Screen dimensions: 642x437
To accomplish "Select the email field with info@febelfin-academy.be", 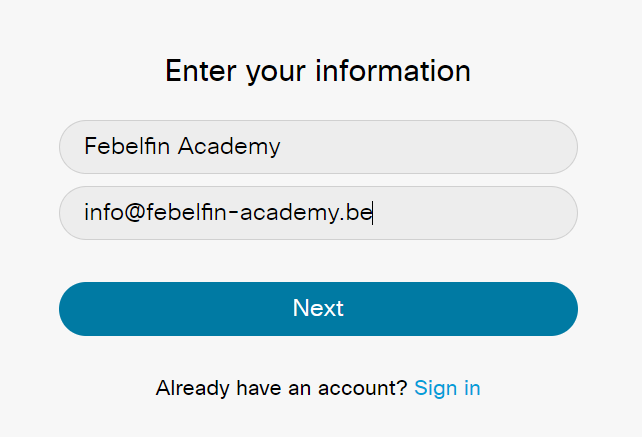I will click(319, 213).
